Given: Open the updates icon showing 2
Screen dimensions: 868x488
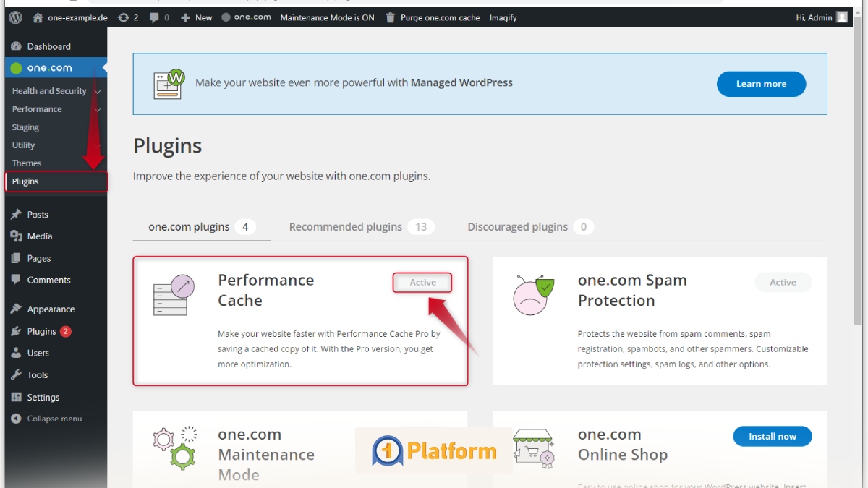Looking at the screenshot, I should tap(124, 17).
